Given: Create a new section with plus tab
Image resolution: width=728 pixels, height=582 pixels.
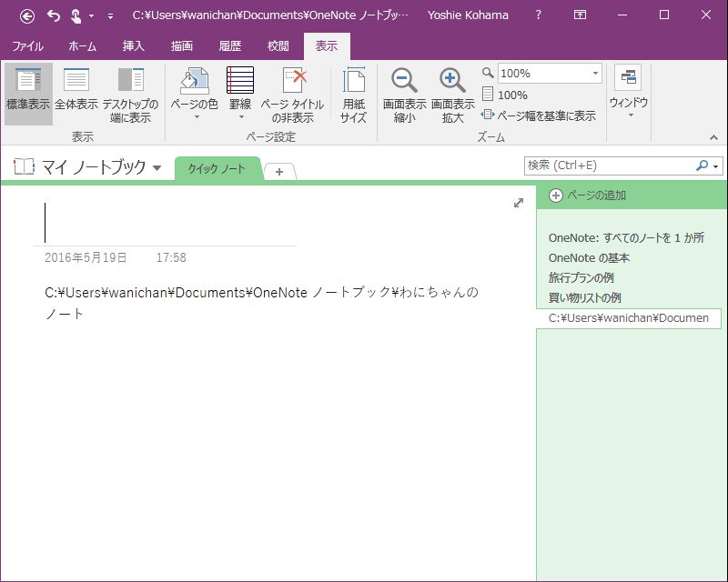Looking at the screenshot, I should (x=279, y=172).
